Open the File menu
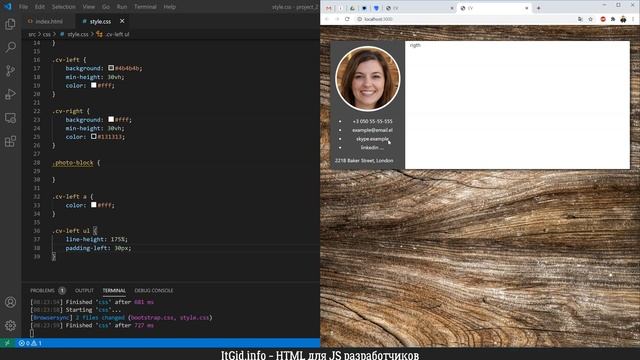Image resolution: width=640 pixels, height=360 pixels. (23, 7)
